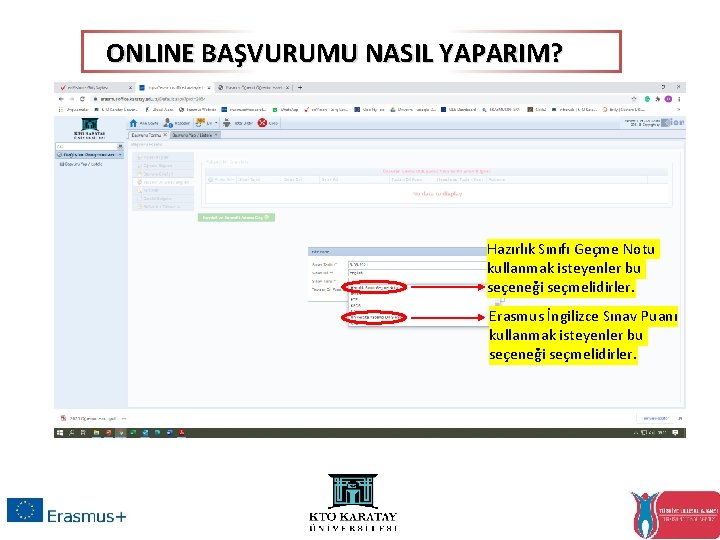Screen dimensions: 720x540
Task: Open Task View from the taskbar
Action: [x=84, y=433]
